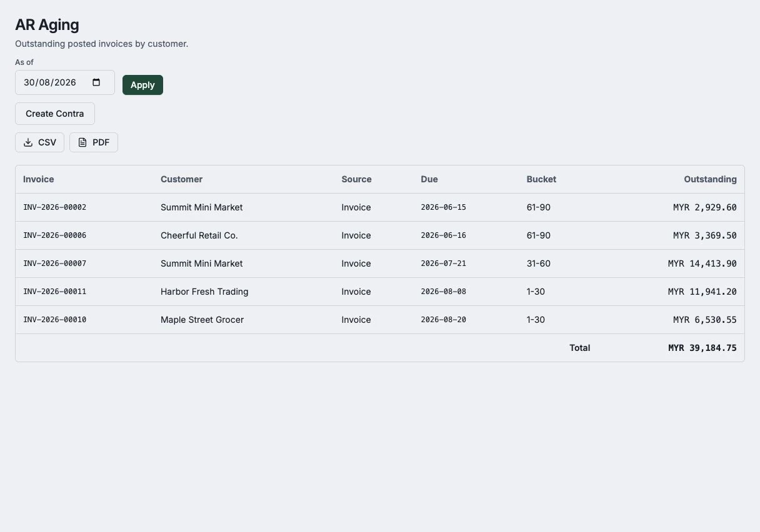Click the Due column header
The image size is (760, 532).
click(x=429, y=179)
